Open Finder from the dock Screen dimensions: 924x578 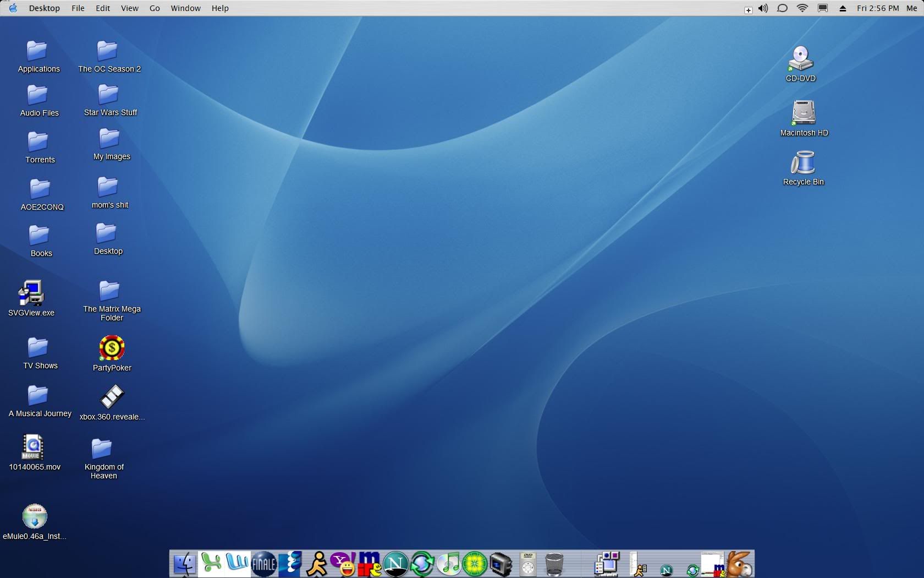pos(184,564)
